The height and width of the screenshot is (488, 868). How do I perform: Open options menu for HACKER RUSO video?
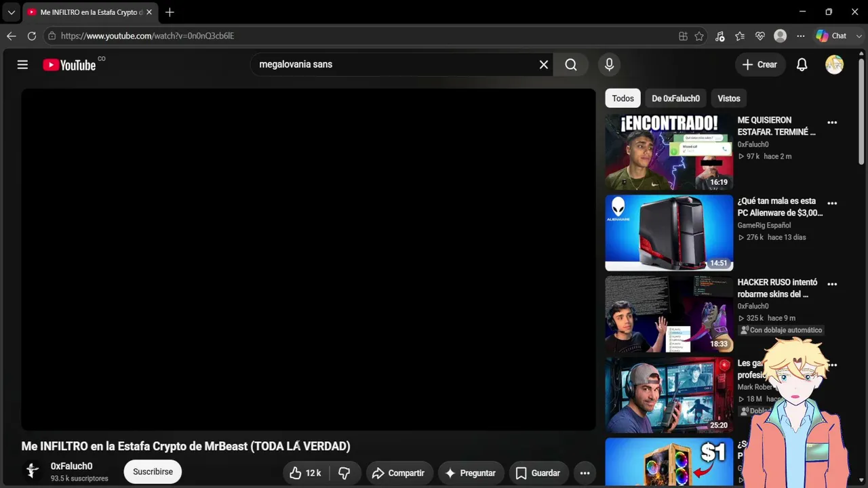tap(832, 284)
